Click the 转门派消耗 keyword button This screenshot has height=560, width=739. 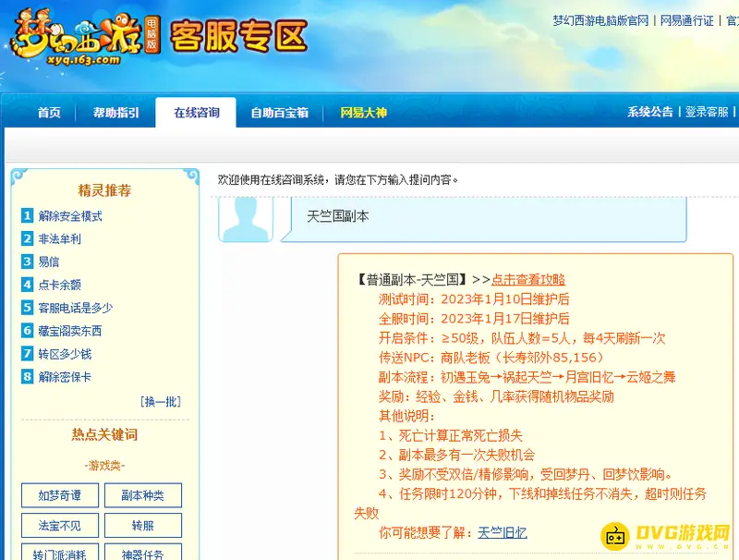[60, 553]
